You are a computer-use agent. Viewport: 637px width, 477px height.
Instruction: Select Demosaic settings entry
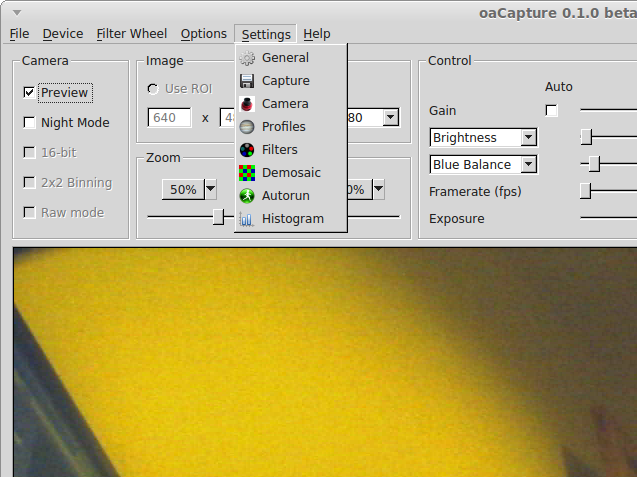click(291, 173)
